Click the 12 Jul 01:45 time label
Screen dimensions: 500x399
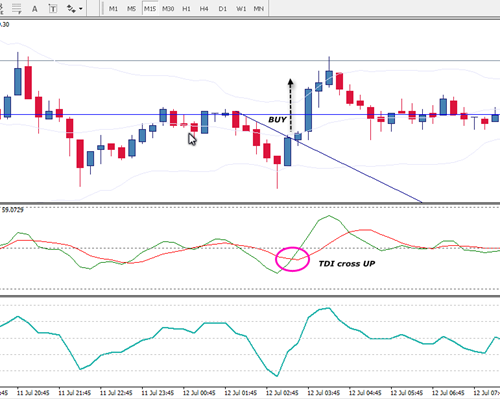[241, 393]
